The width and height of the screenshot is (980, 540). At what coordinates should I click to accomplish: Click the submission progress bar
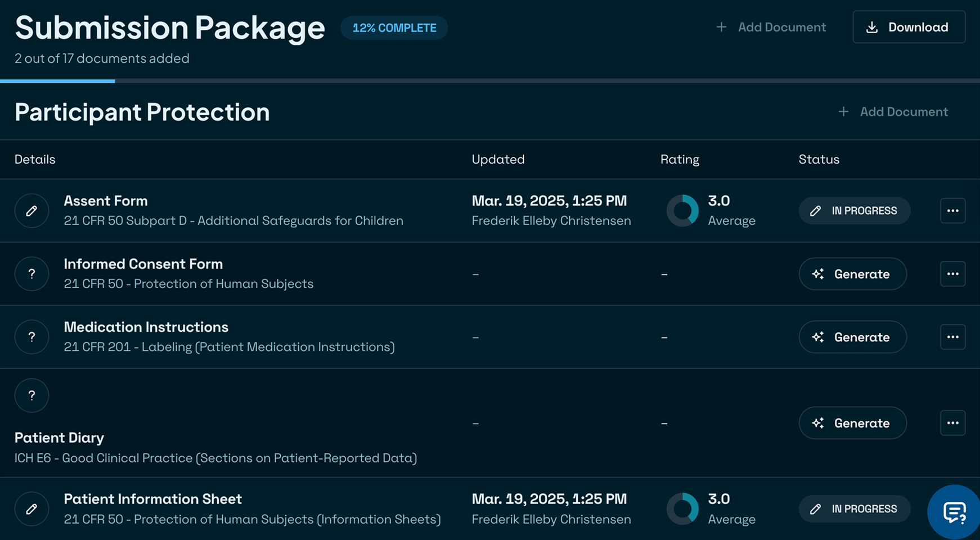coord(490,81)
